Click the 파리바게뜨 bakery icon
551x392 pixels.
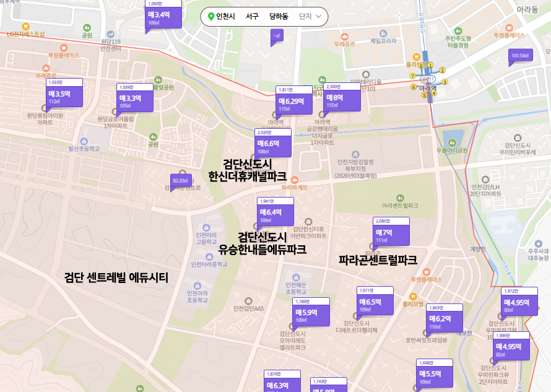[295, 180]
